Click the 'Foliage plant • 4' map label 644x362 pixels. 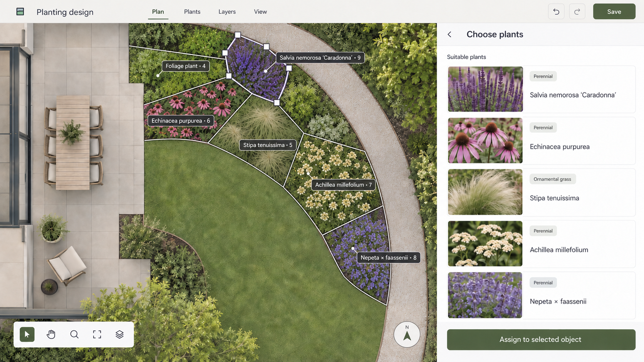(x=186, y=66)
